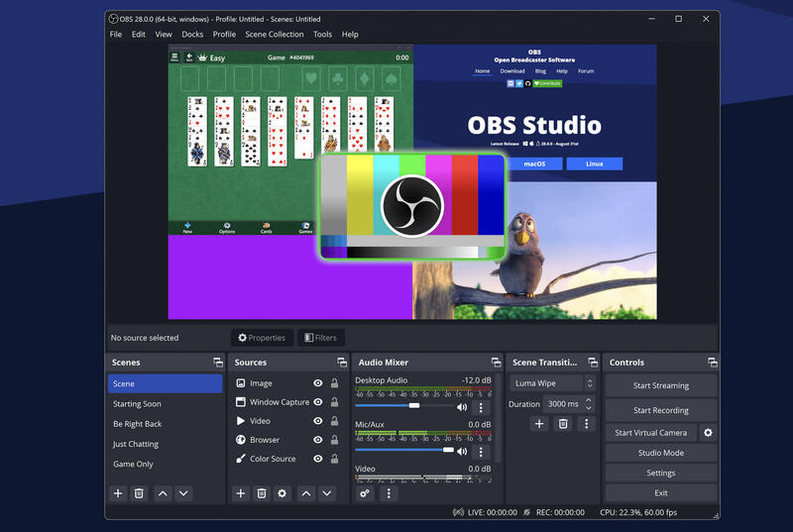Click Start Virtual Camera button
Screen dimensions: 793x532
(x=651, y=433)
